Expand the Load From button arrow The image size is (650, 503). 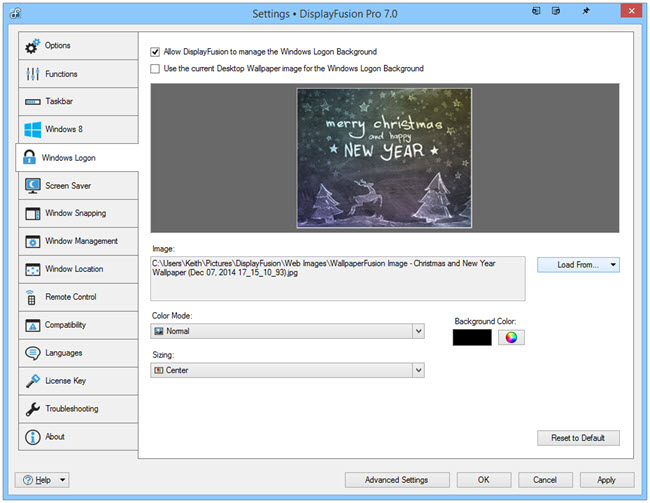(613, 265)
